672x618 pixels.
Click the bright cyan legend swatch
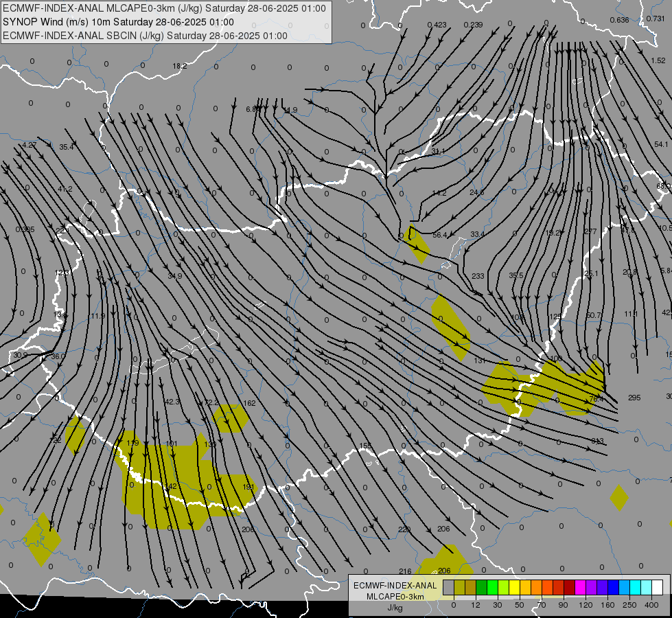636,588
